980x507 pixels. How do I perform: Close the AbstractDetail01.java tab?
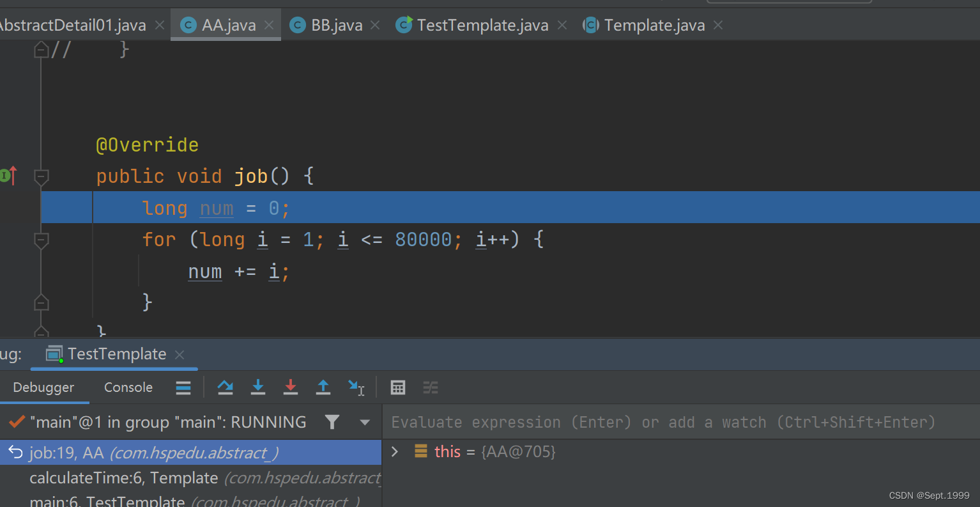coord(160,25)
